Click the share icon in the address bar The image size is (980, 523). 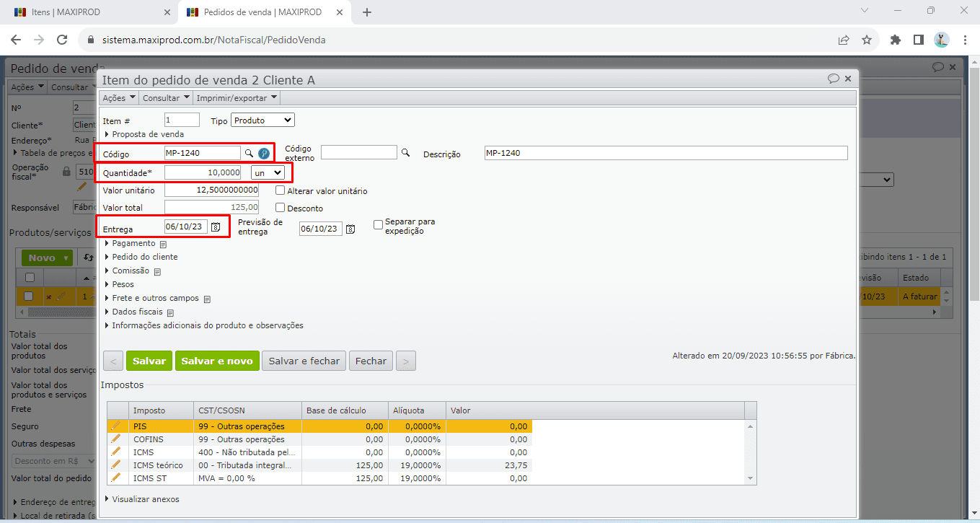844,40
